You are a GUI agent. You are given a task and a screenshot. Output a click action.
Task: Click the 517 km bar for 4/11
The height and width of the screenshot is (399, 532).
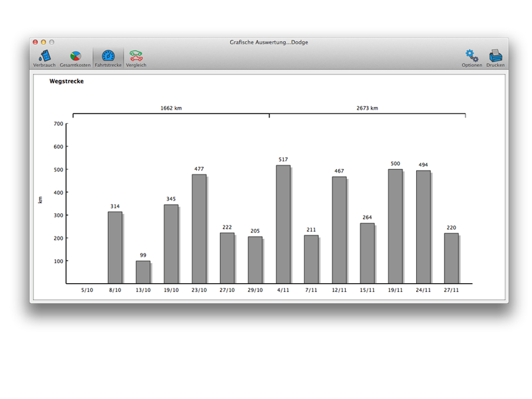coord(283,225)
